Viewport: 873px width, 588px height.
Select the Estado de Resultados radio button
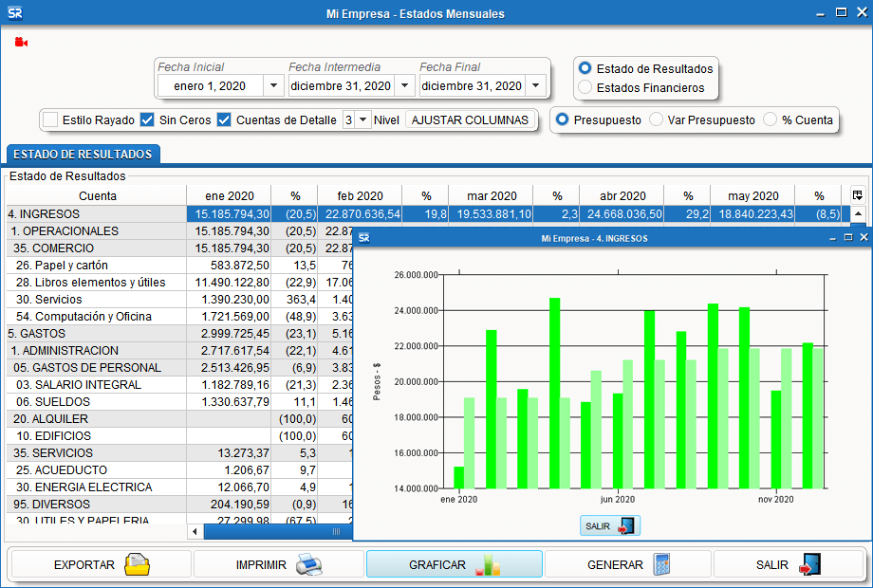(x=585, y=68)
